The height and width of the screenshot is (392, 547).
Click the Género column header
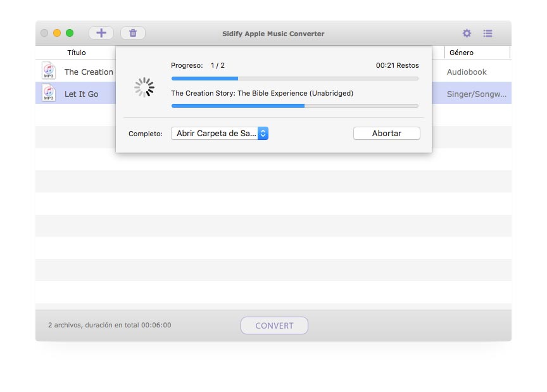(x=461, y=53)
